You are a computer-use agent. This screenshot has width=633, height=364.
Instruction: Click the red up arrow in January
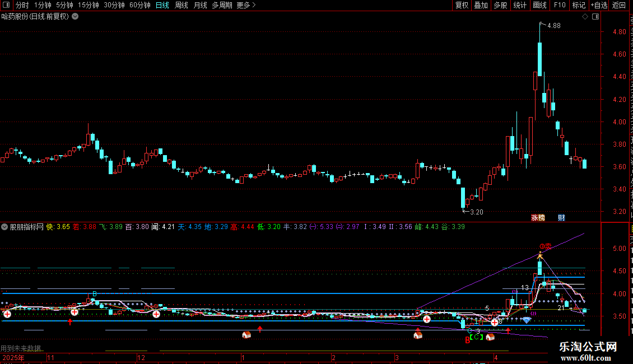[x=260, y=329]
